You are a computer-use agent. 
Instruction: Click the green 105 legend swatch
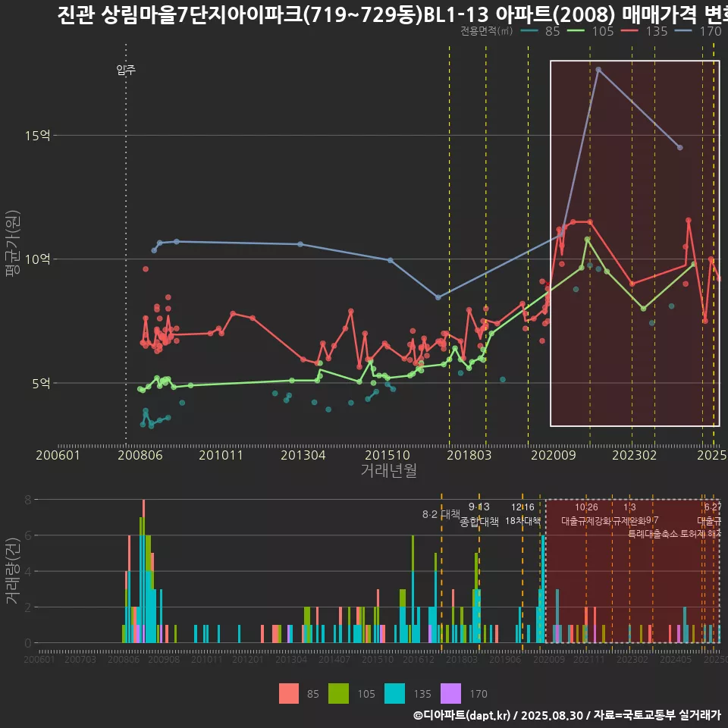tap(337, 693)
